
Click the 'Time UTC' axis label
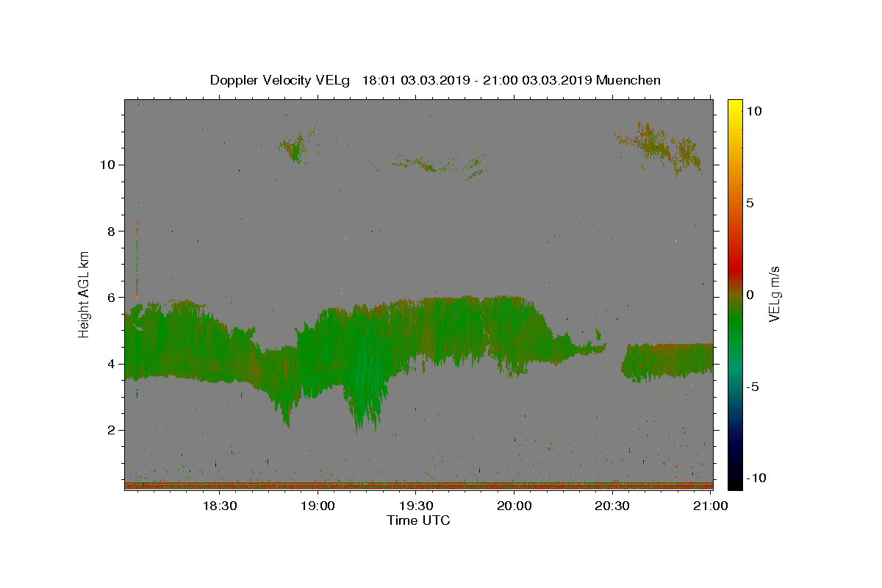coord(418,520)
